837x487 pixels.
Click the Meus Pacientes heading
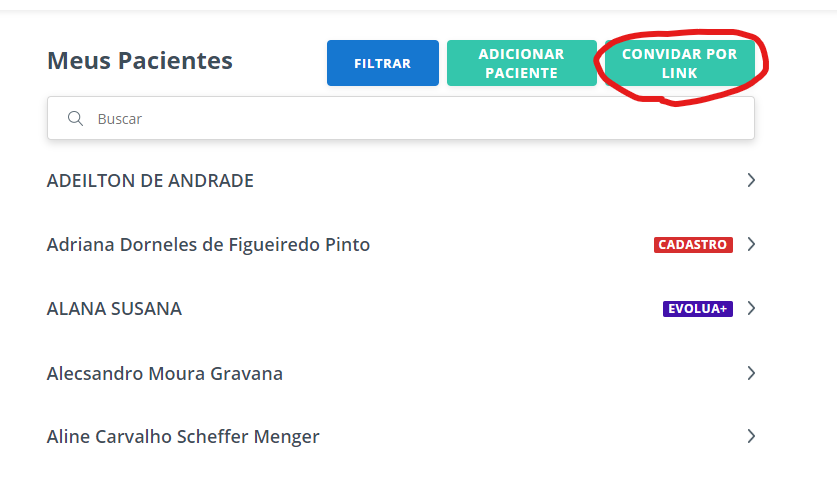click(140, 61)
